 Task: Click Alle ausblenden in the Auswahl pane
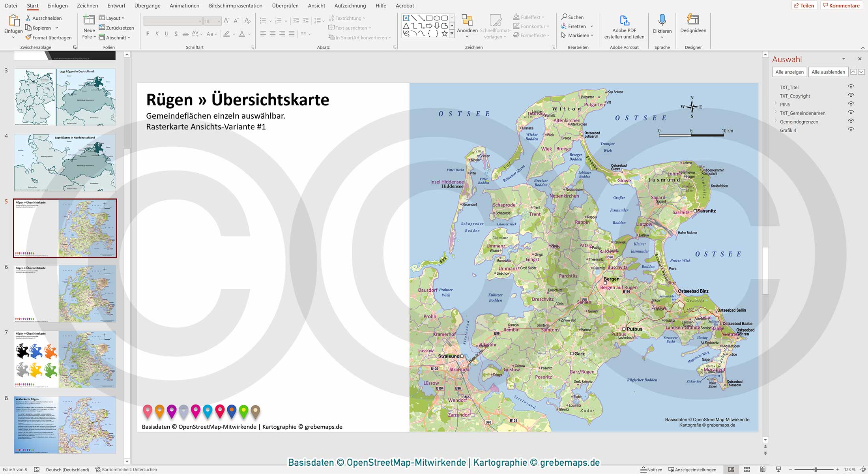(828, 72)
